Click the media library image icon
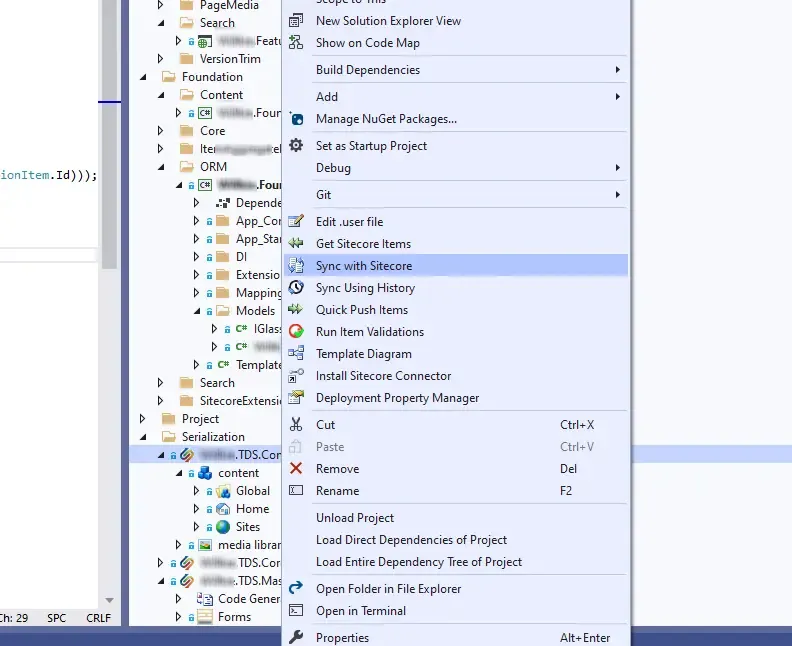The height and width of the screenshot is (646, 792). 205,545
